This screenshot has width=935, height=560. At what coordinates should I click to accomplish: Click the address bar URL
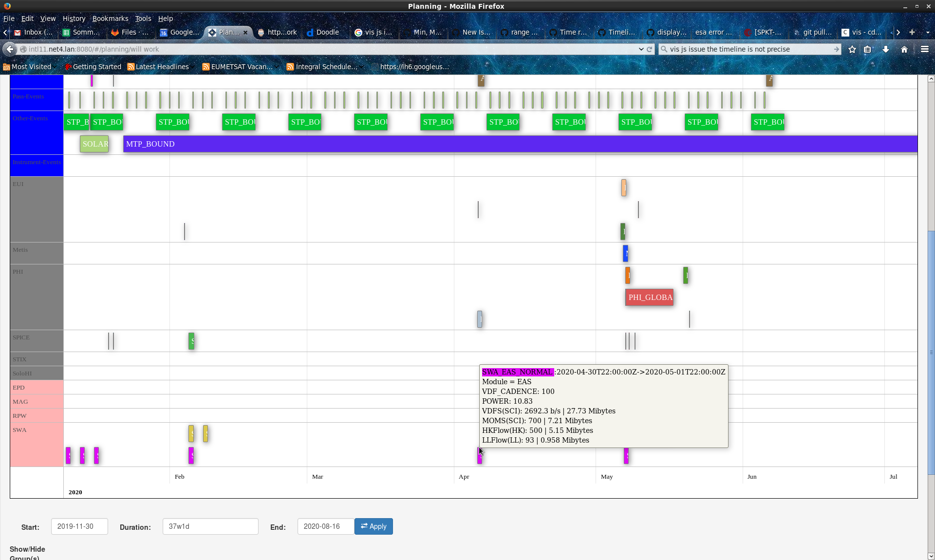(x=93, y=49)
